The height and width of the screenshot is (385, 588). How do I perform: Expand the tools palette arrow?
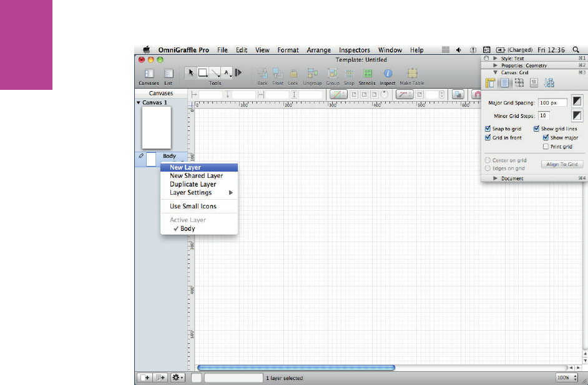click(x=238, y=72)
